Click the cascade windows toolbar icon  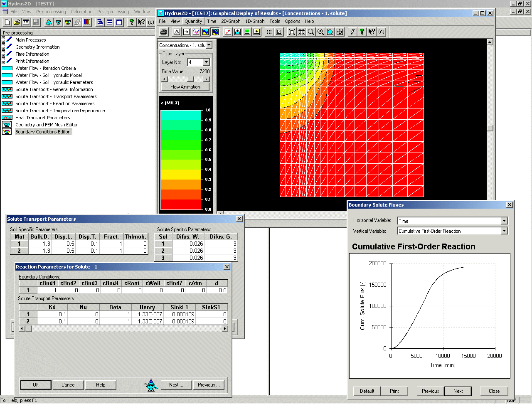pos(100,22)
